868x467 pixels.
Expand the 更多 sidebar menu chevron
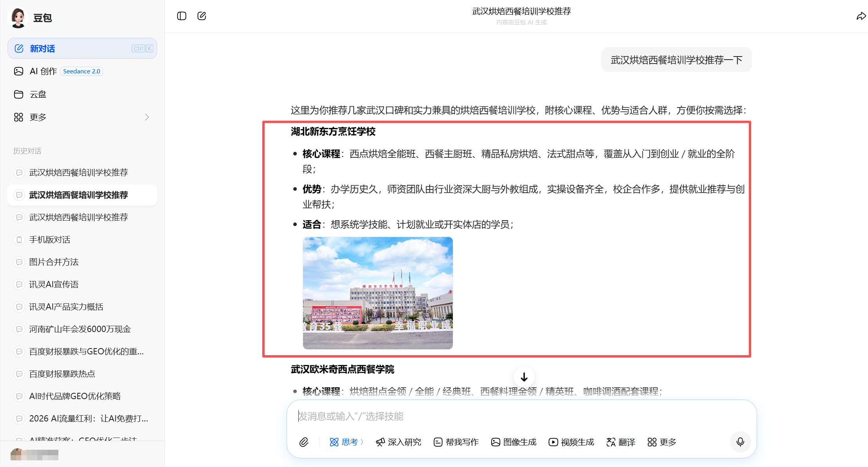coord(147,117)
